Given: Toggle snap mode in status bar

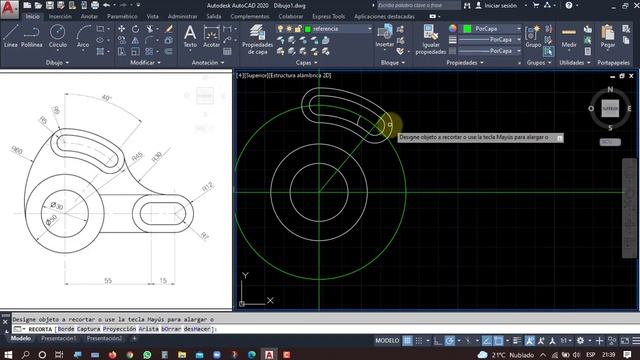Looking at the screenshot, I should (x=419, y=341).
